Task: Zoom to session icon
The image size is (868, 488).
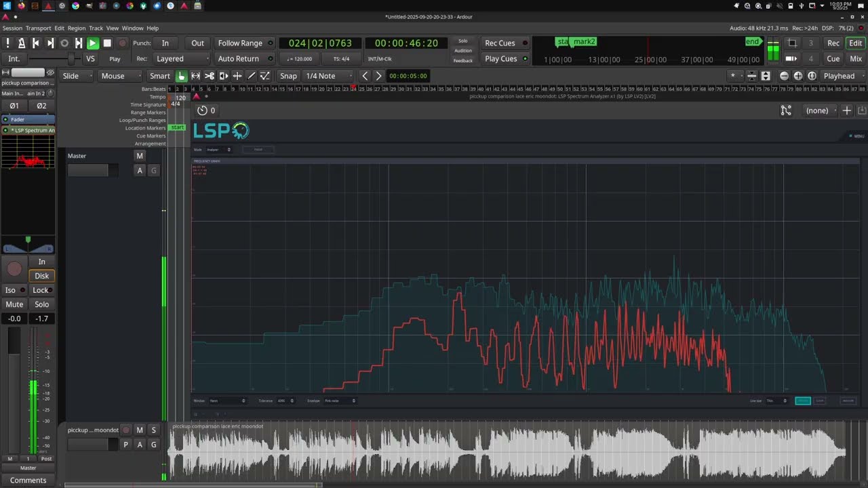Action: pos(812,76)
